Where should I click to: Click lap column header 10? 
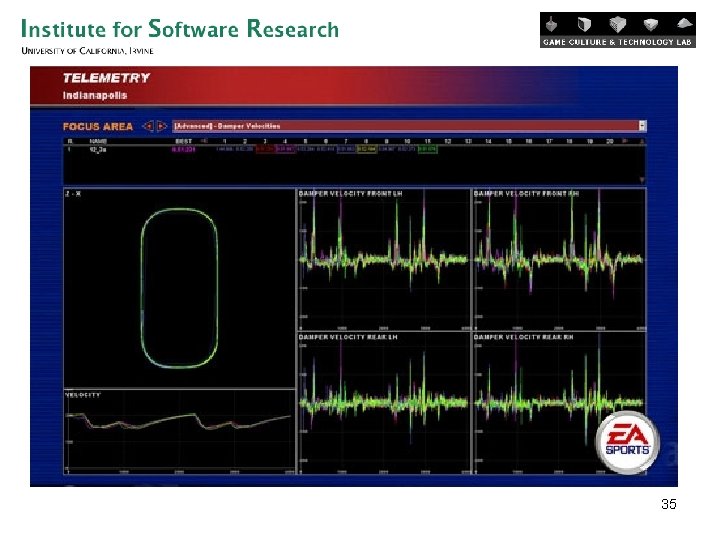[407, 141]
